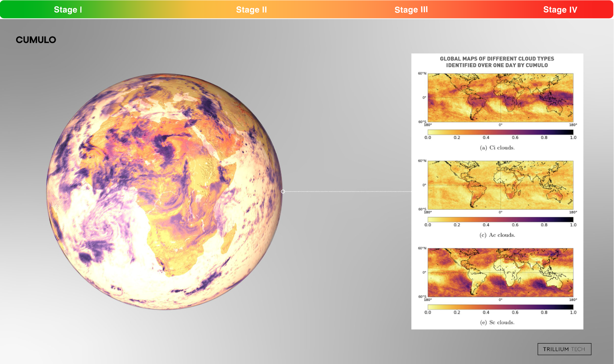Image resolution: width=614 pixels, height=364 pixels.
Task: Open the Stage III tab
Action: 411,10
